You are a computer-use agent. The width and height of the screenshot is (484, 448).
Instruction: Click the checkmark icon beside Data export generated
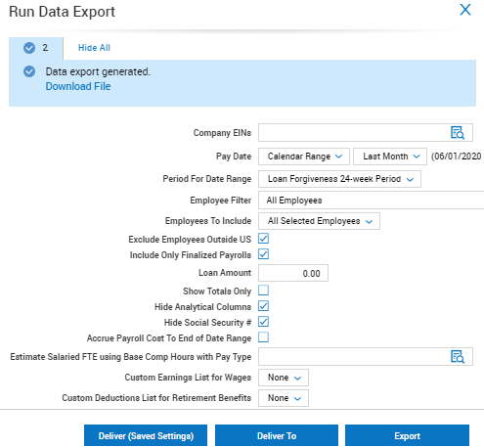pyautogui.click(x=29, y=71)
